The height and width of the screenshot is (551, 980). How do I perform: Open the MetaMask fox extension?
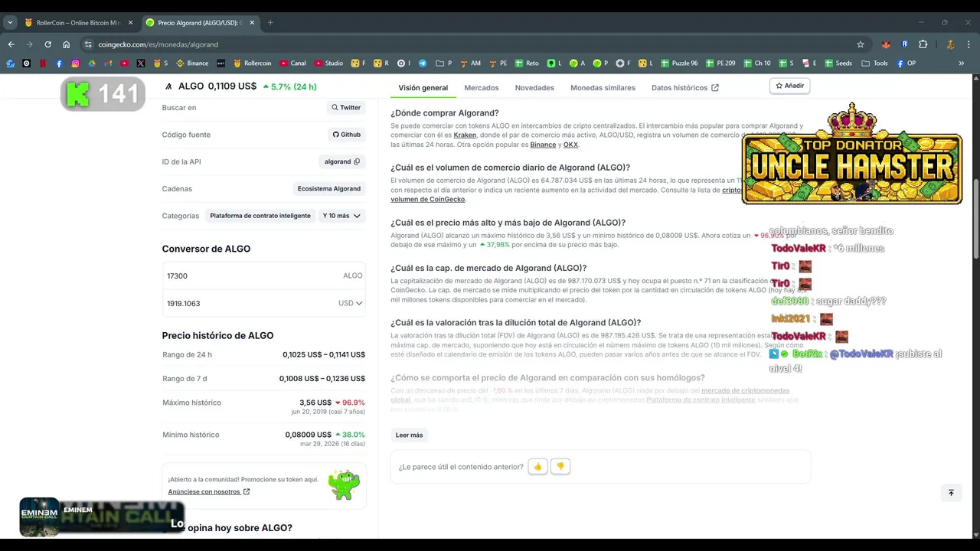[x=887, y=44]
